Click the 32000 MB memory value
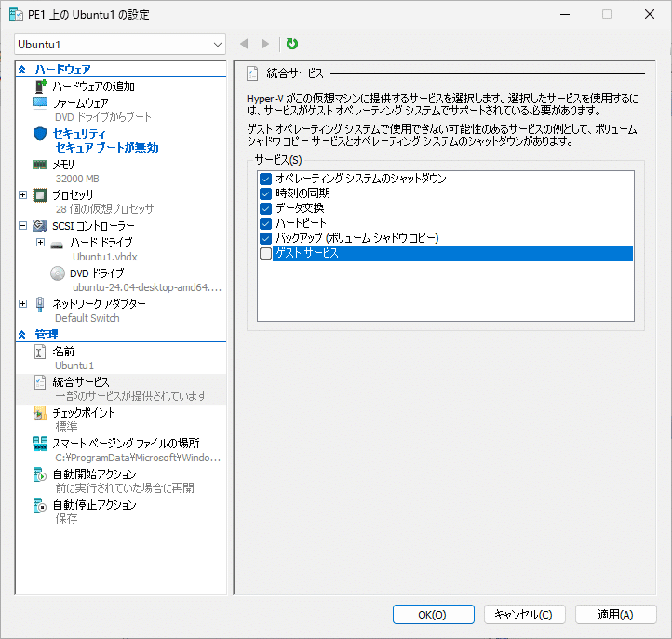Screen dimensions: 672x639 click(x=77, y=179)
